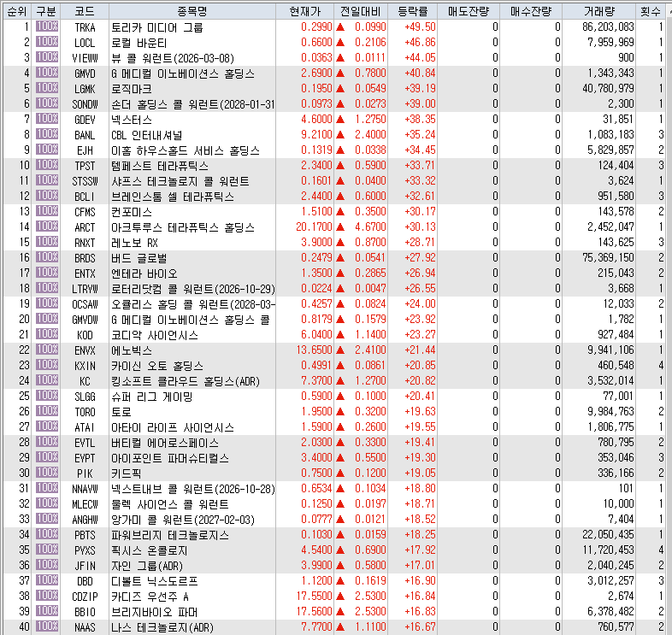The height and width of the screenshot is (635, 672).
Task: Click the 100% badge in LOCL row
Action: coord(47,42)
